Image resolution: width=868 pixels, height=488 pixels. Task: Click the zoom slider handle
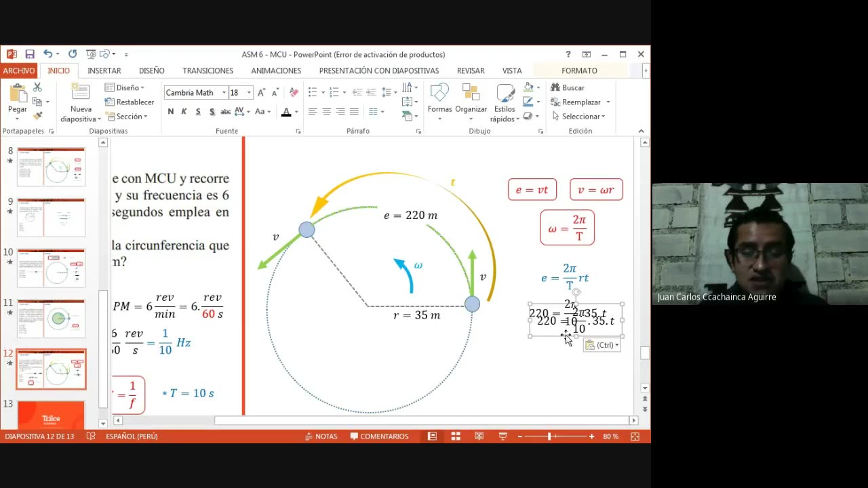549,436
